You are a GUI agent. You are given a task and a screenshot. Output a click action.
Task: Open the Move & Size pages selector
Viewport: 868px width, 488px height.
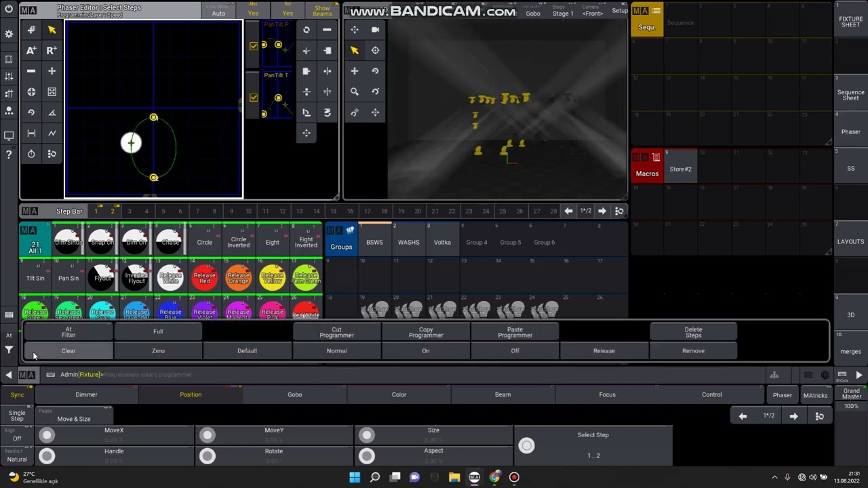(x=74, y=415)
